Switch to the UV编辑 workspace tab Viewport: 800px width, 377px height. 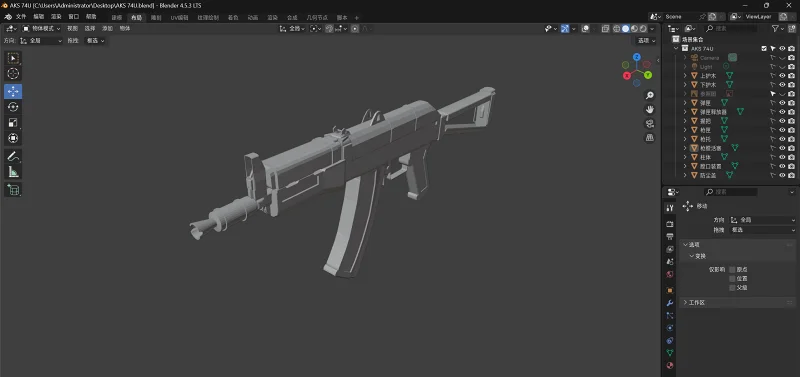(180, 17)
